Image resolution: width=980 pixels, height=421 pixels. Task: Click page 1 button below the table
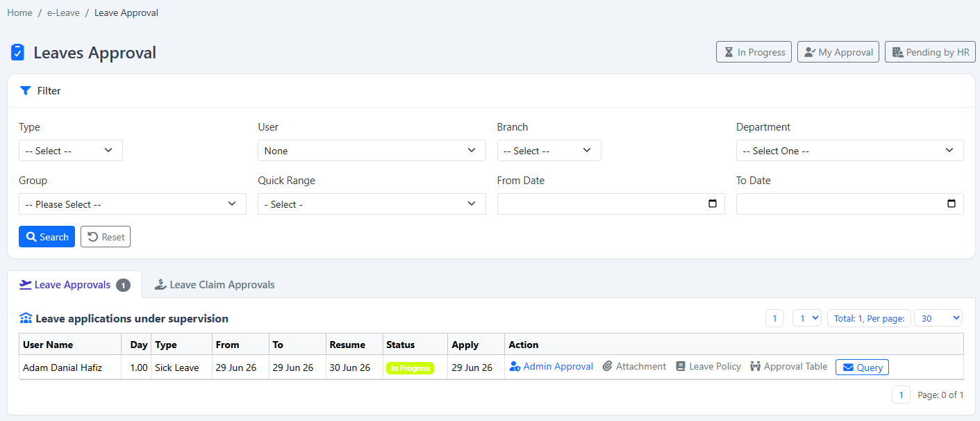[x=901, y=395]
